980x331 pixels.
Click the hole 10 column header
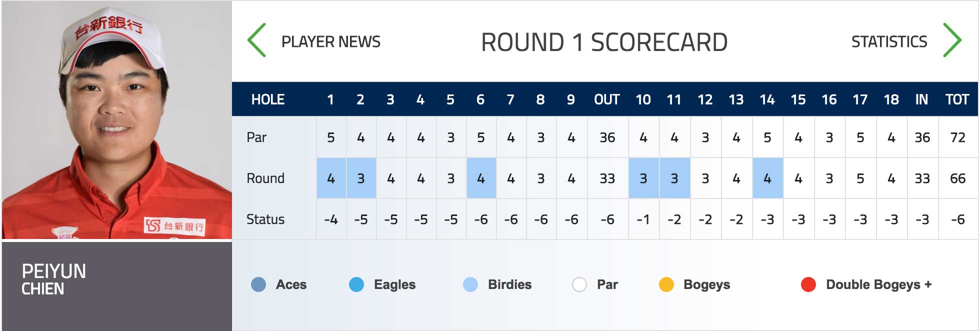(x=643, y=99)
